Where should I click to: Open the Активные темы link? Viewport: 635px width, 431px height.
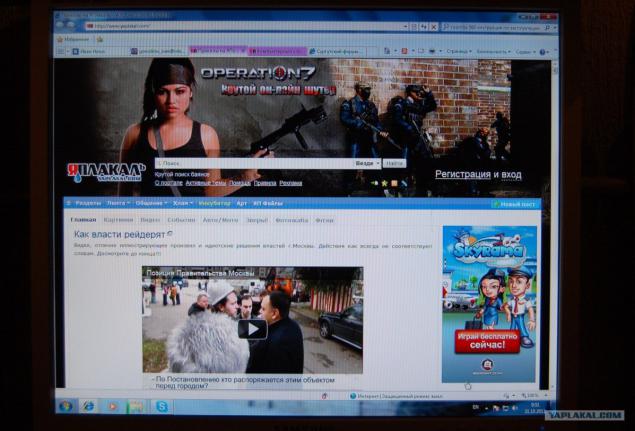click(206, 183)
